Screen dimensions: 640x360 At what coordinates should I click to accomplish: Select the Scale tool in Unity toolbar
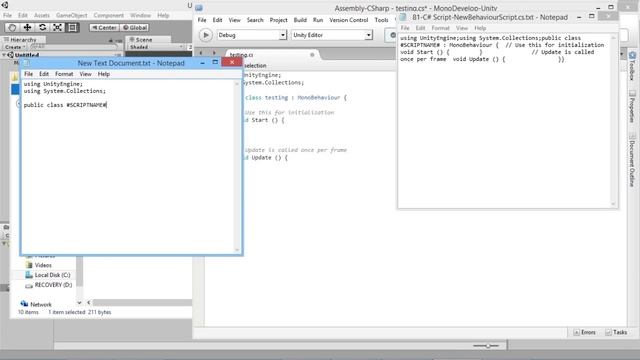[x=58, y=27]
